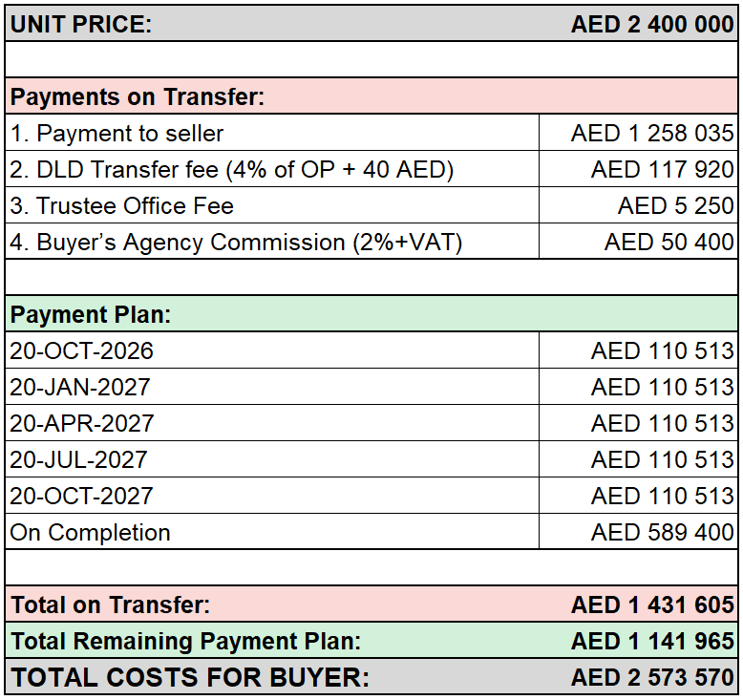Select the UNIT PRICE label cell

81,24
